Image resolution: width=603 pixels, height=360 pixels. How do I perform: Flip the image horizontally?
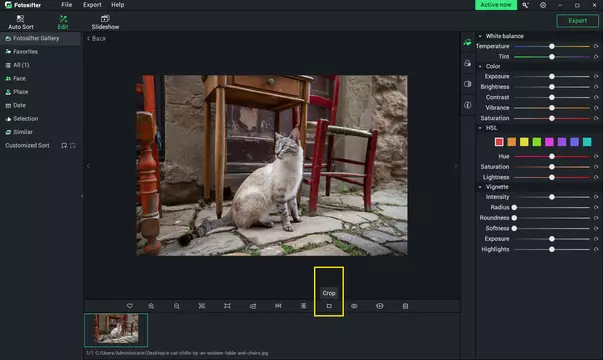[x=278, y=306]
